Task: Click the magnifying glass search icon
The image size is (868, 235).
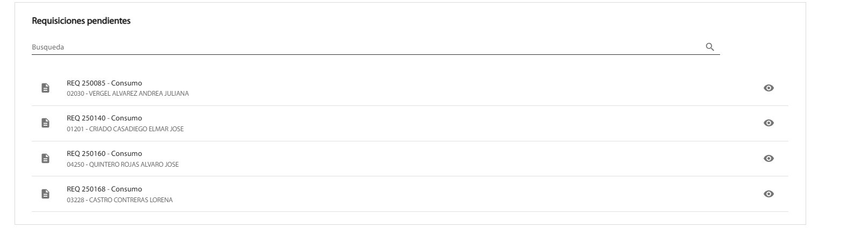Action: pyautogui.click(x=710, y=47)
